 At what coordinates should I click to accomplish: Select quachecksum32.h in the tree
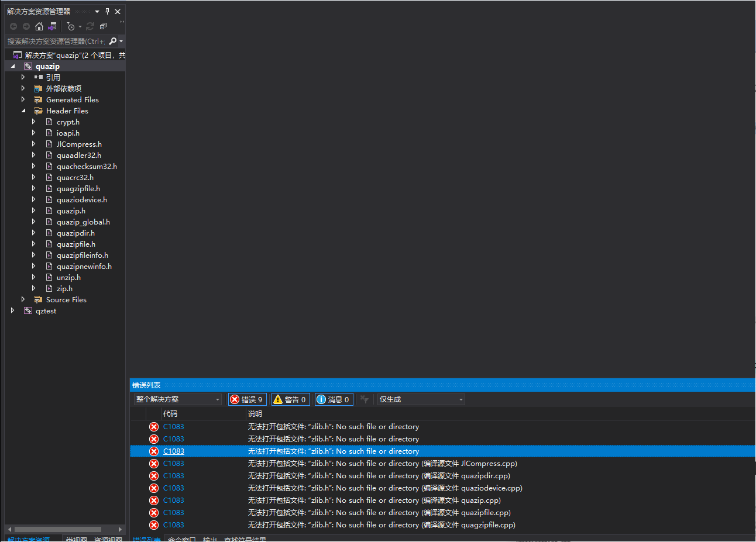click(87, 166)
